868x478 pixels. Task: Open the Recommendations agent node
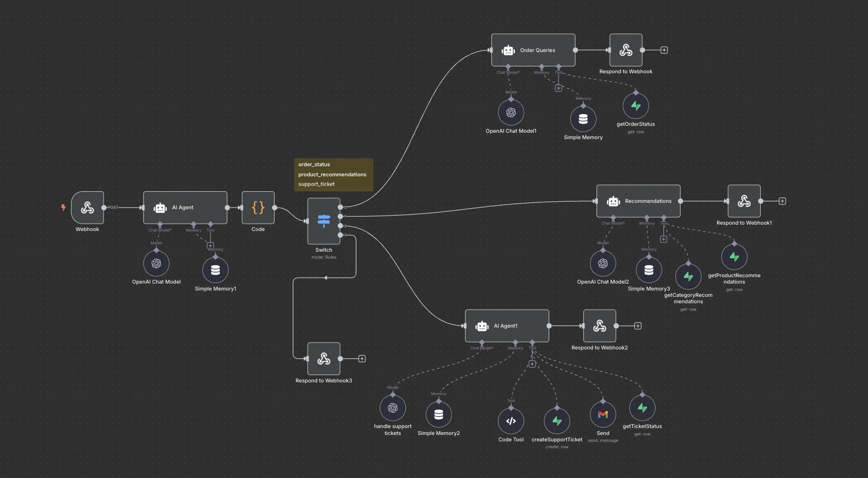point(638,201)
